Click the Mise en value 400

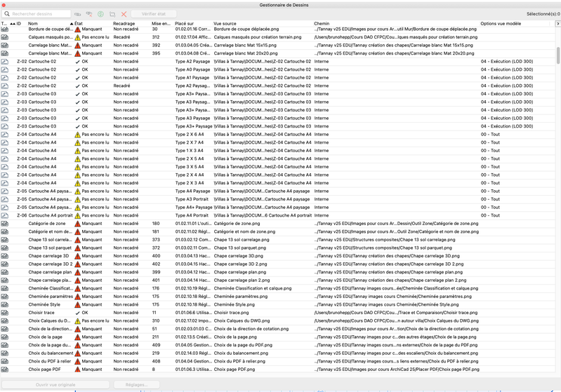(156, 256)
